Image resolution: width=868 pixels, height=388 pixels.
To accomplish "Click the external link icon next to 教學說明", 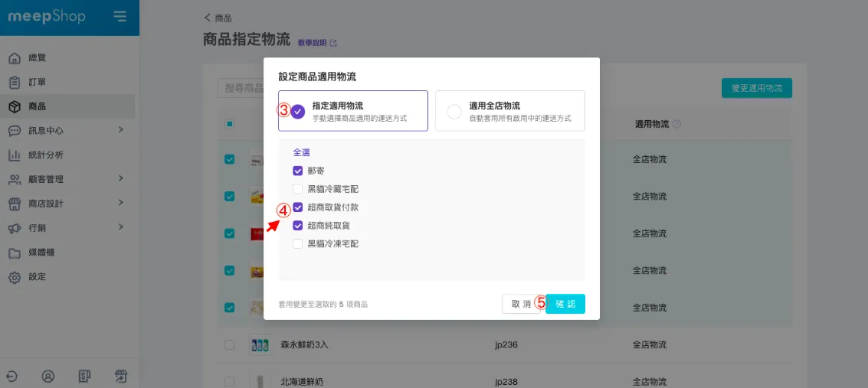I will click(x=333, y=43).
